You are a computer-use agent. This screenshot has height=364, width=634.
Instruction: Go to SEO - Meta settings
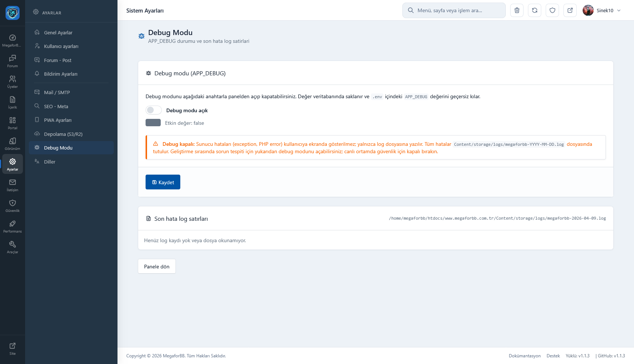click(56, 107)
